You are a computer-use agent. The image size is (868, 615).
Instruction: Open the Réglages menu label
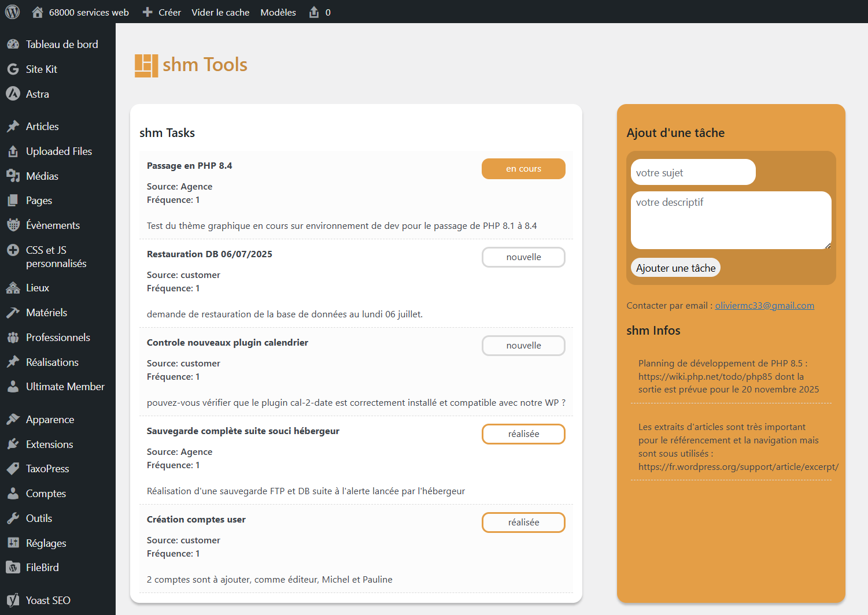click(x=46, y=543)
